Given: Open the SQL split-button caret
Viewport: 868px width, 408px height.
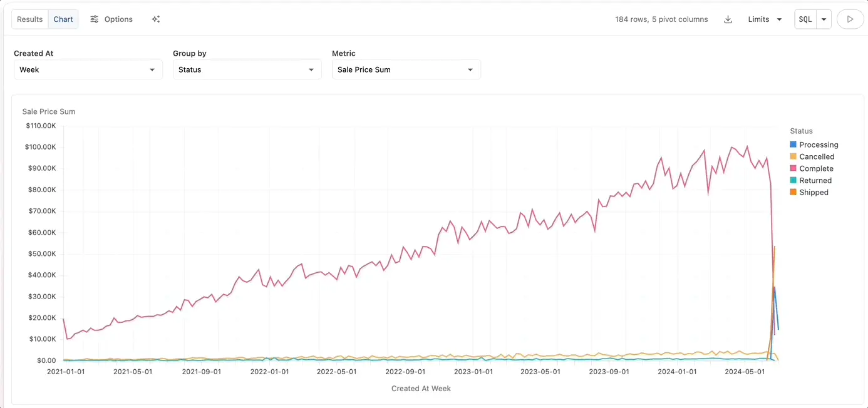Looking at the screenshot, I should point(824,19).
